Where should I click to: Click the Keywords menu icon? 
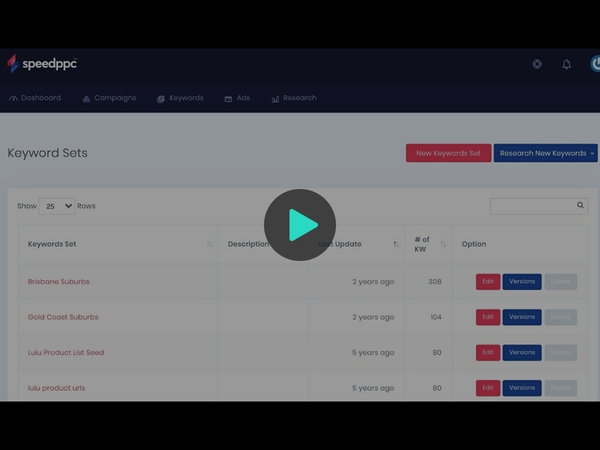(161, 99)
